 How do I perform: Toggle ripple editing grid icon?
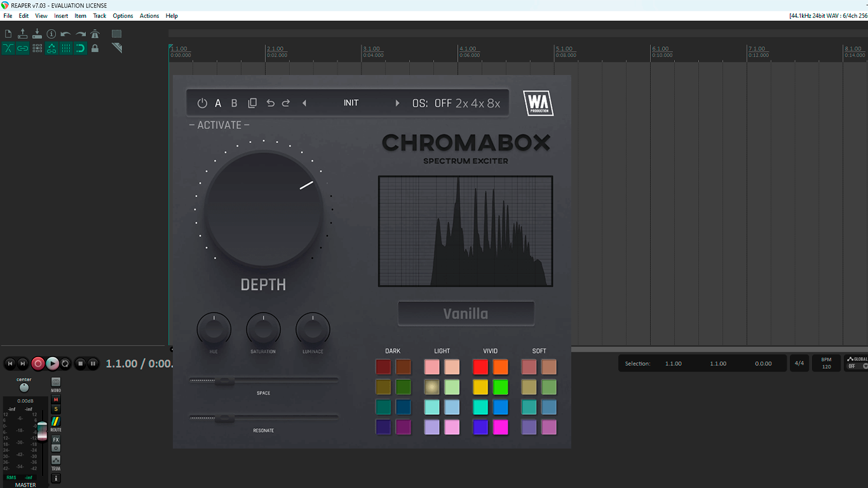coord(37,48)
